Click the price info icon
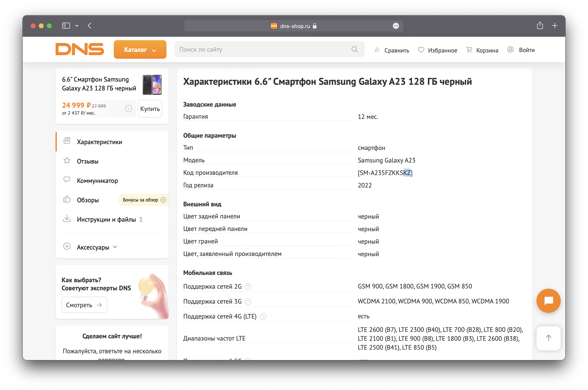The image size is (588, 390). (x=129, y=108)
